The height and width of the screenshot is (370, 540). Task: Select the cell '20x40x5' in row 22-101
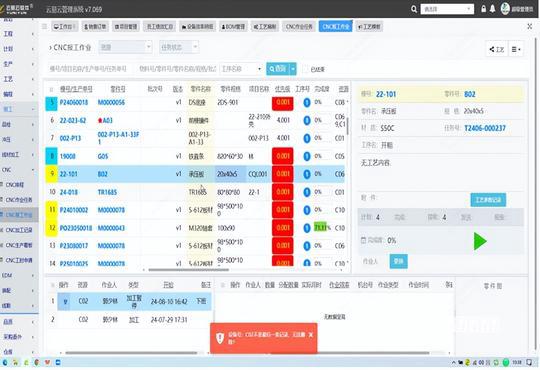click(230, 174)
